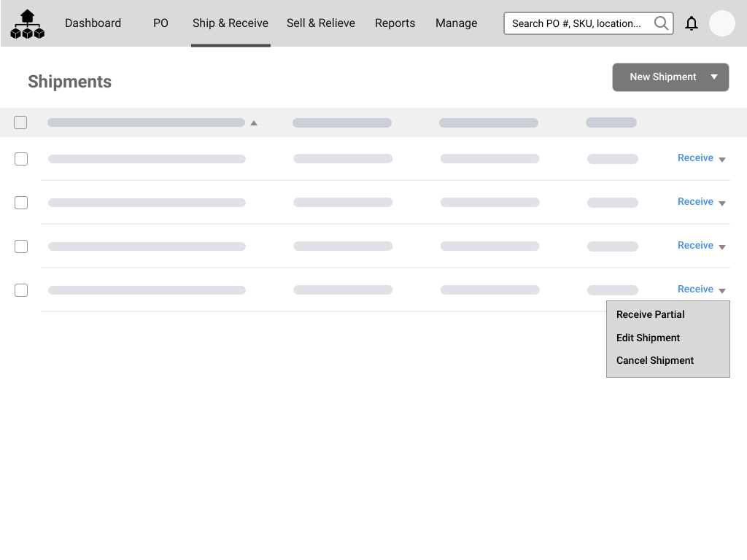
Task: Choose Edit Shipment from the dropdown menu
Action: point(648,338)
